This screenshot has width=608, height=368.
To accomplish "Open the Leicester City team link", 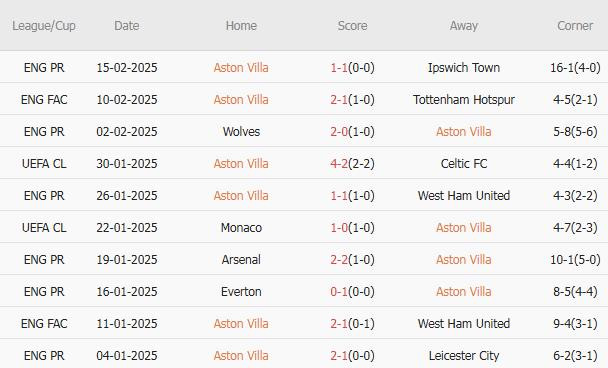I will point(464,356).
